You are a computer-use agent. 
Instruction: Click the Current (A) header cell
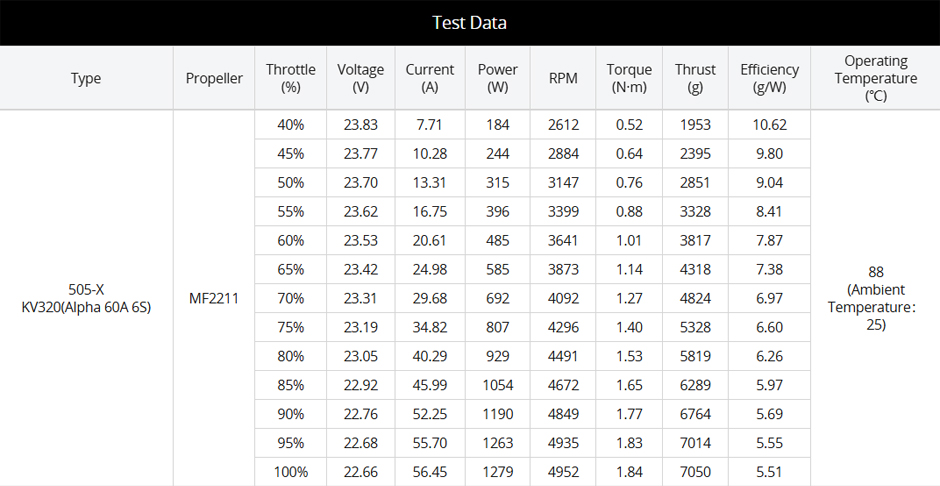tap(430, 78)
